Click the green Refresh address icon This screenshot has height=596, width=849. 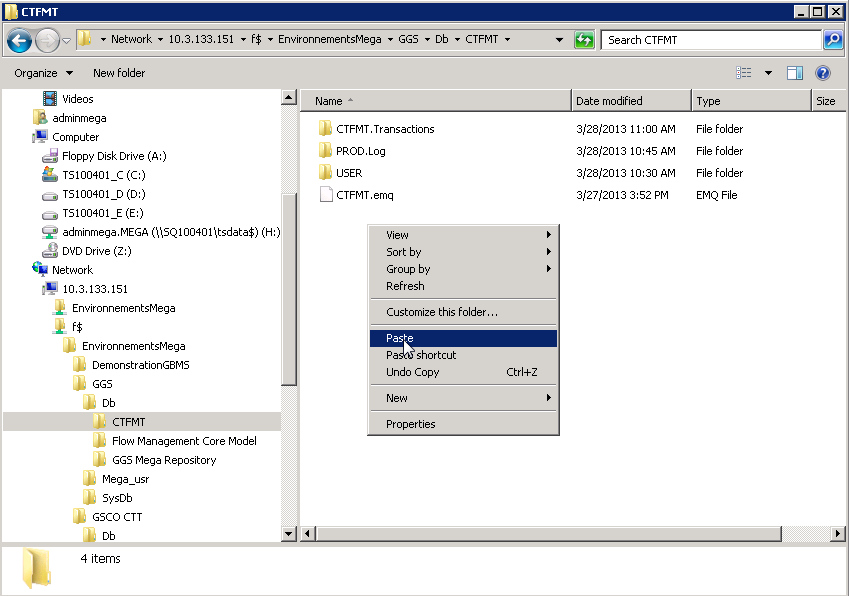pyautogui.click(x=584, y=40)
